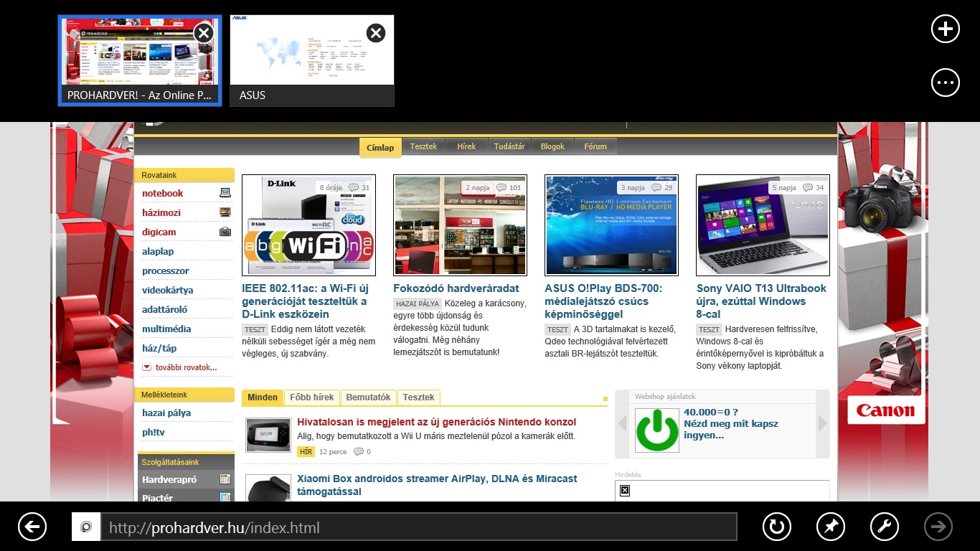Click the notebook laptop icon
The height and width of the screenshot is (551, 980).
pos(225,193)
